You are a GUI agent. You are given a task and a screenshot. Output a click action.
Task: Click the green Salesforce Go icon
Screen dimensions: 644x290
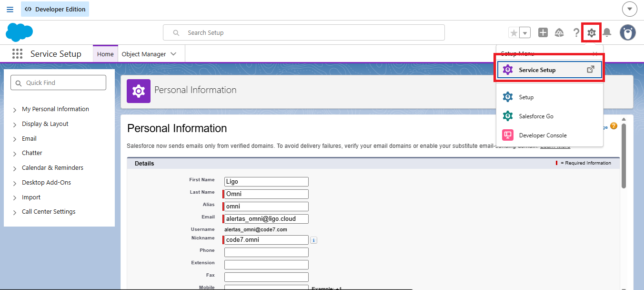click(x=508, y=116)
